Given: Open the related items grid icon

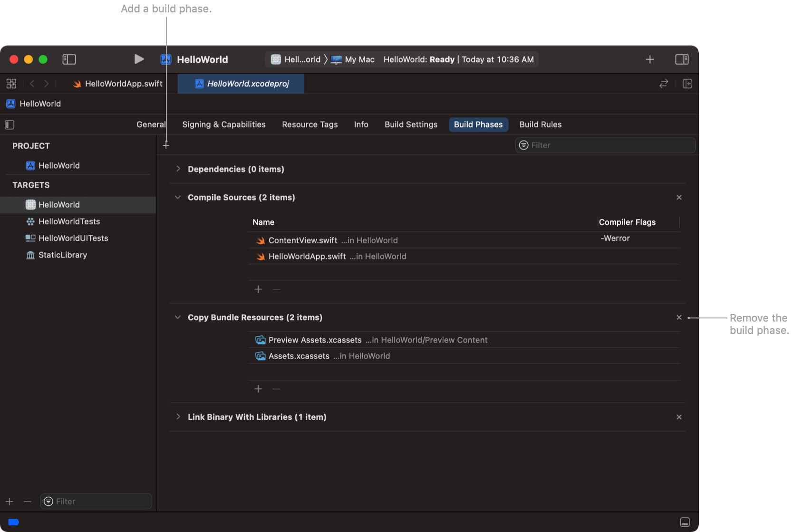Looking at the screenshot, I should (11, 84).
